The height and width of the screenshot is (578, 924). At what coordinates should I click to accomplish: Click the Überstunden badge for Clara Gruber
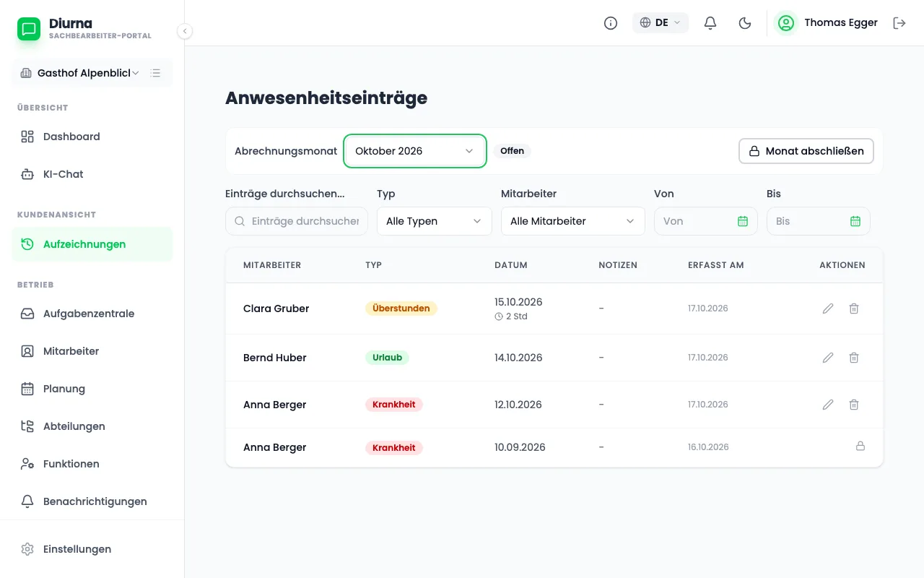[401, 309]
